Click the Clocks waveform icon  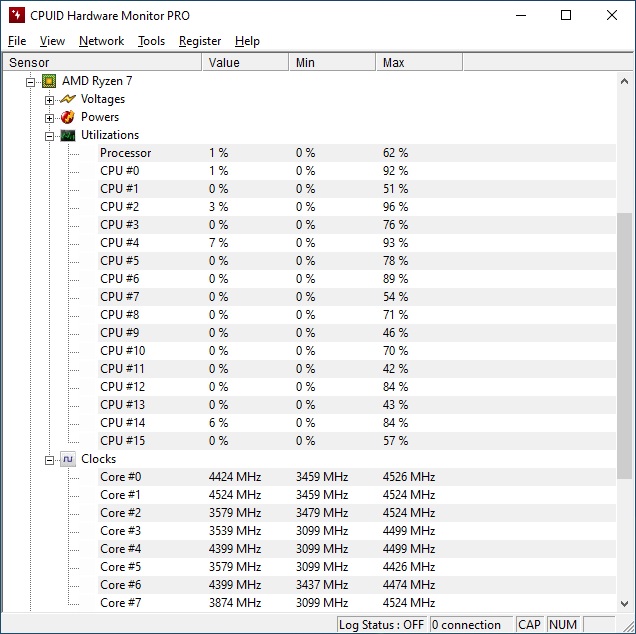pyautogui.click(x=68, y=459)
